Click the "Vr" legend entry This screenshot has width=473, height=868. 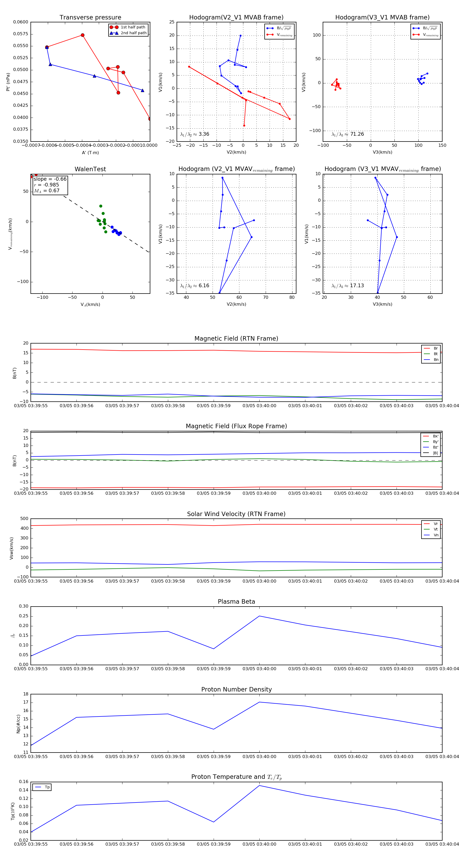tap(431, 524)
